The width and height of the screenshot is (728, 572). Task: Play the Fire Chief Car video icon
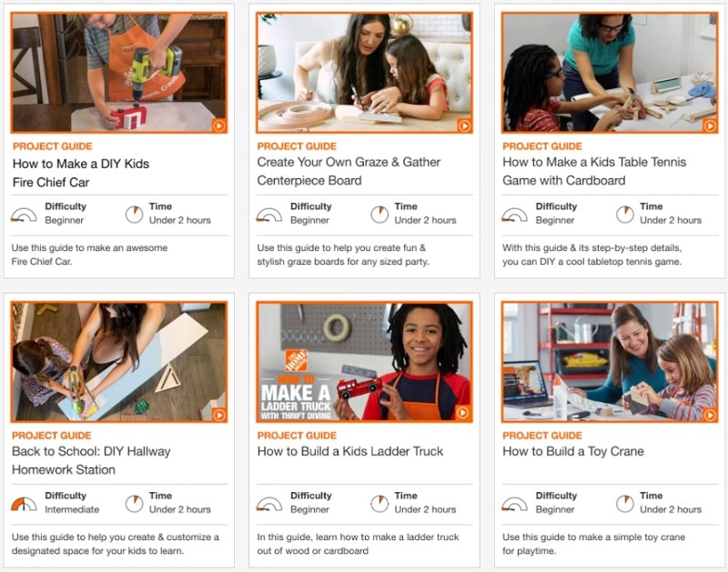point(219,125)
